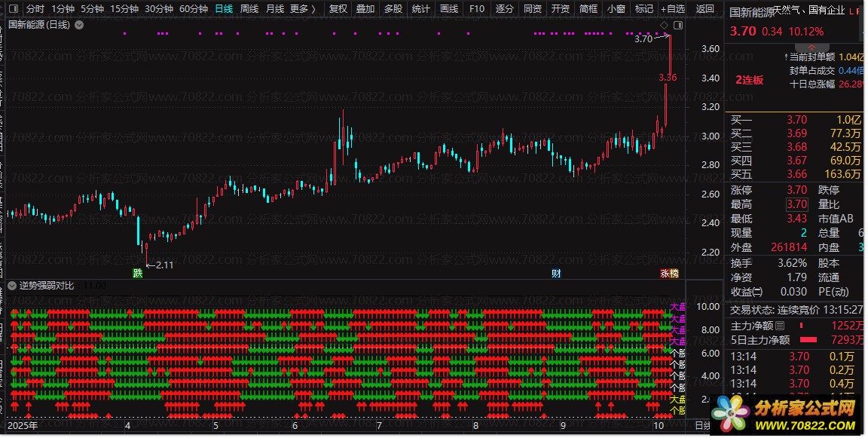
Task: Click the 外盘 261814 value
Action: pyautogui.click(x=789, y=247)
